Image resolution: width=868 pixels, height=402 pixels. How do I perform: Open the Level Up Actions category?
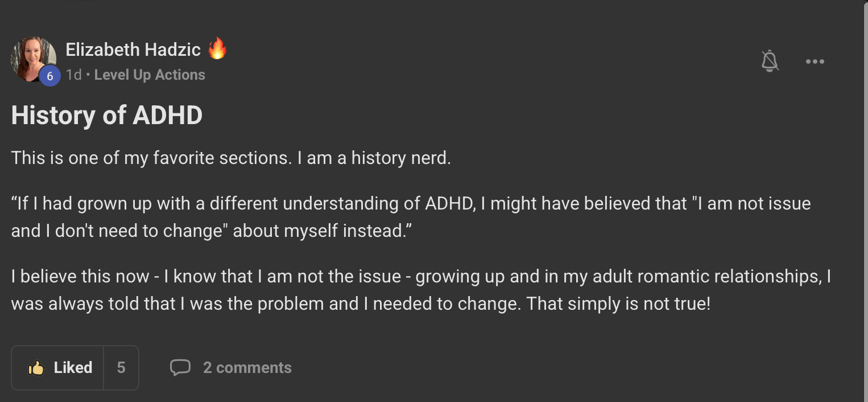click(x=150, y=75)
